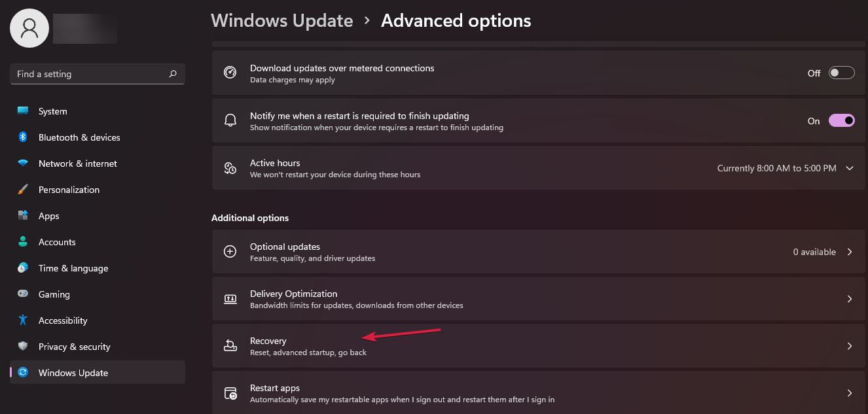Open the Apps settings section

click(x=49, y=216)
